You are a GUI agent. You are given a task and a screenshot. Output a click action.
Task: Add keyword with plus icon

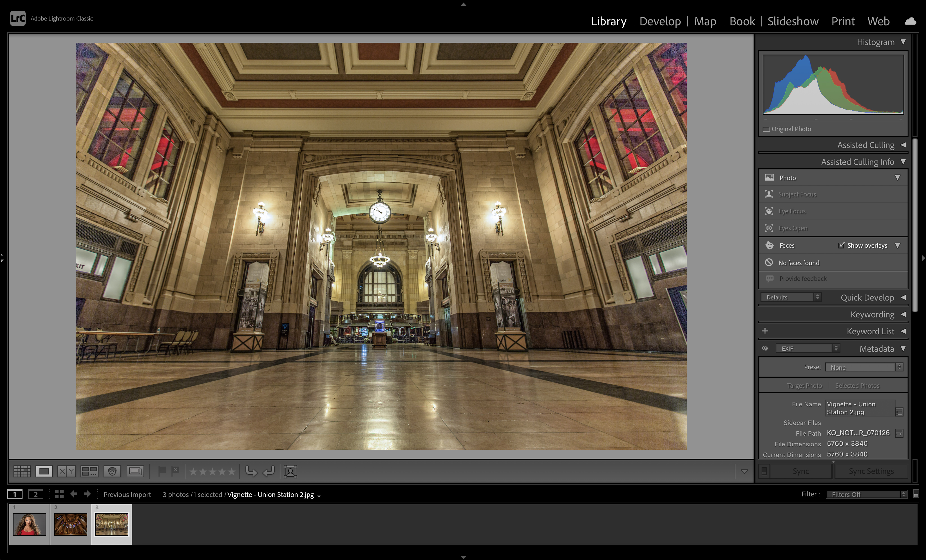(765, 331)
